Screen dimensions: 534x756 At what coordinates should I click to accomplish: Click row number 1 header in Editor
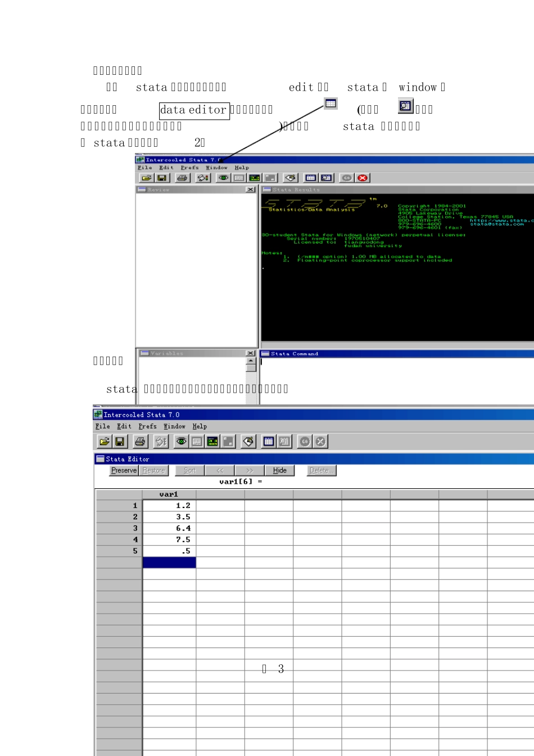[119, 506]
